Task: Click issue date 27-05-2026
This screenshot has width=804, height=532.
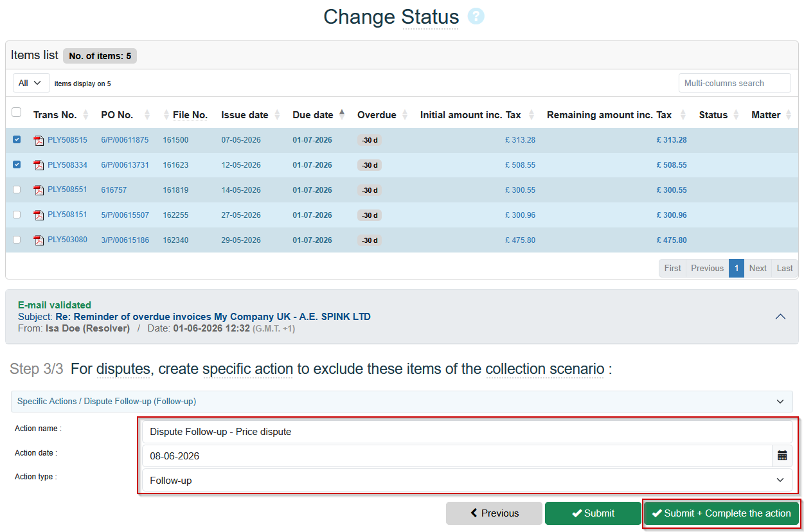Action: point(241,215)
